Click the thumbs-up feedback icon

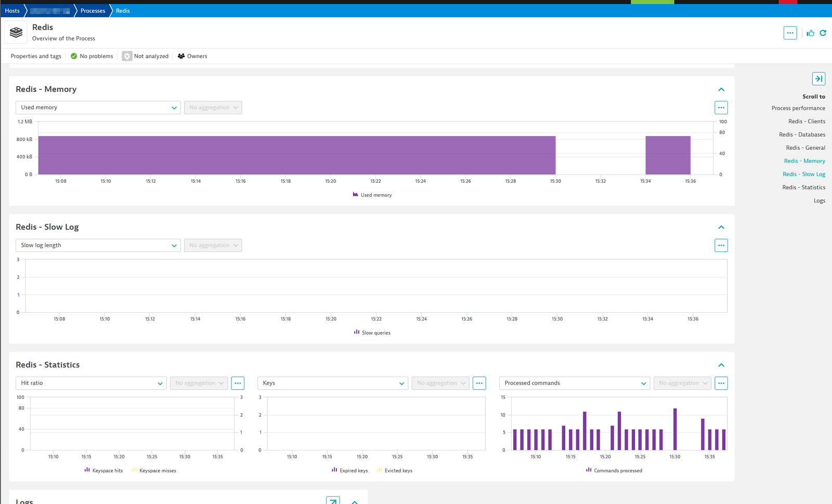tap(810, 33)
